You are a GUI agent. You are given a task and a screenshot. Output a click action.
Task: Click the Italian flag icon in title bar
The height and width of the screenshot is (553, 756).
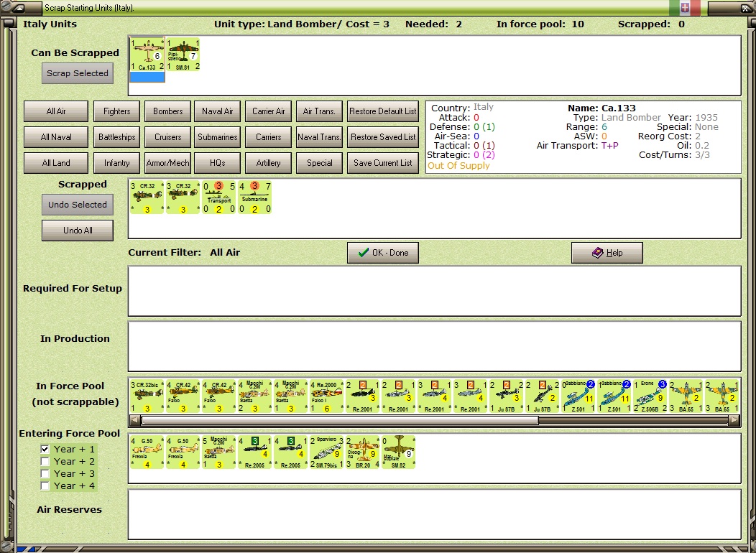click(685, 8)
